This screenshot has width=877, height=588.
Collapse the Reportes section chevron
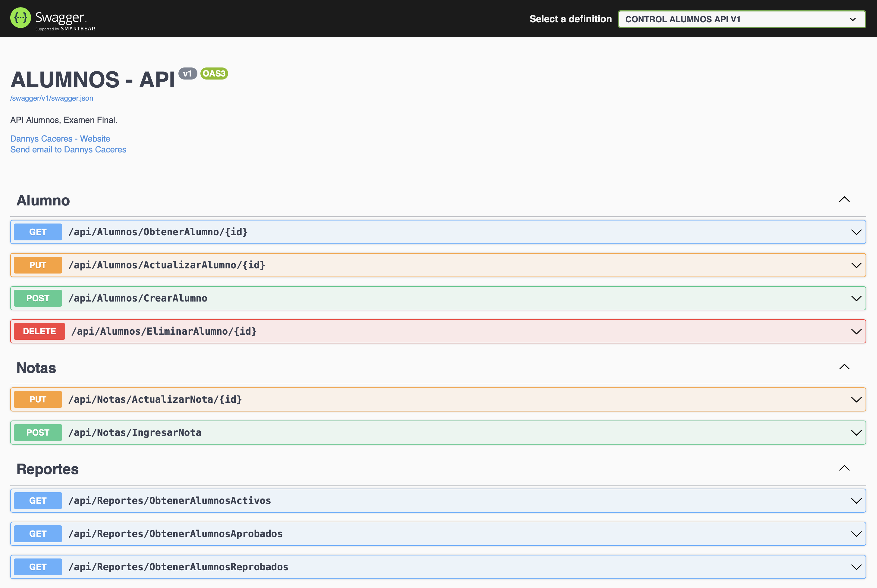(844, 468)
